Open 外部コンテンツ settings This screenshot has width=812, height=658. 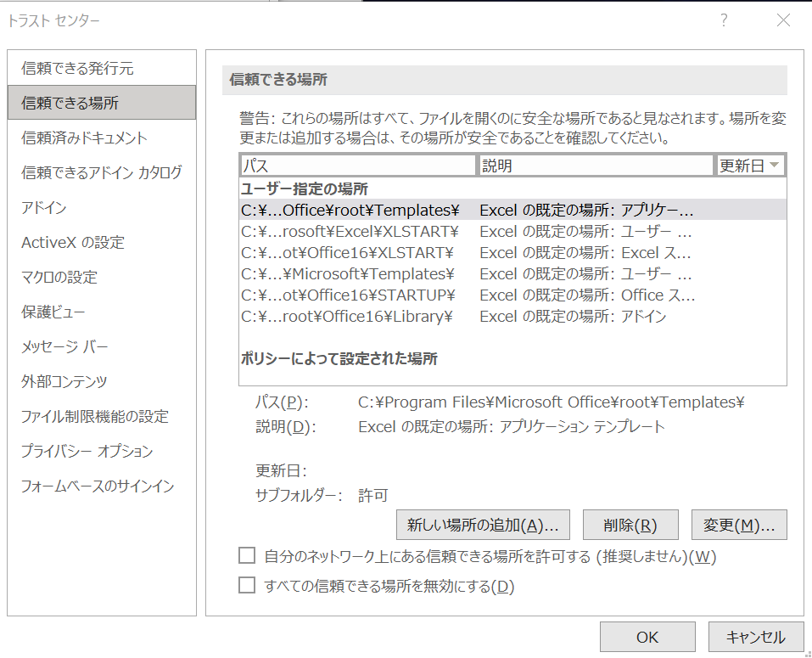point(102,381)
